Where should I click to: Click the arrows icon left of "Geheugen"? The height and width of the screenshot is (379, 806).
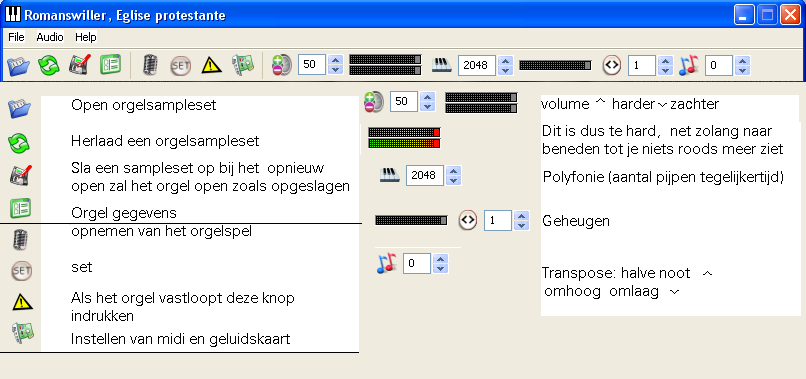(468, 220)
